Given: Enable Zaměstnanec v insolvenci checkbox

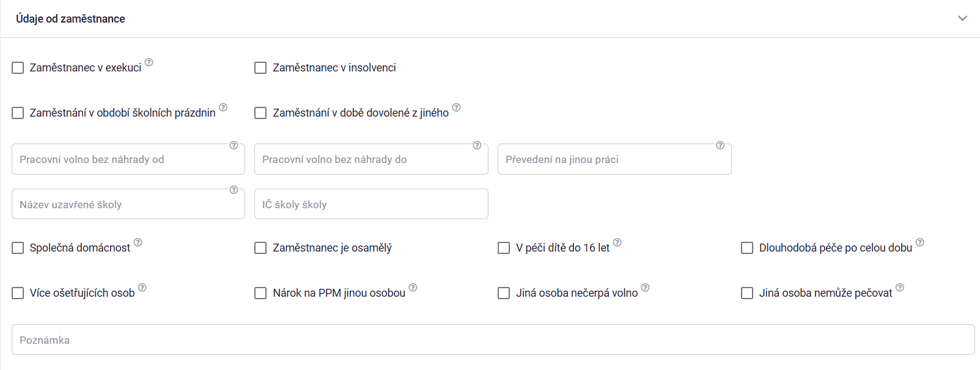Looking at the screenshot, I should pyautogui.click(x=260, y=68).
